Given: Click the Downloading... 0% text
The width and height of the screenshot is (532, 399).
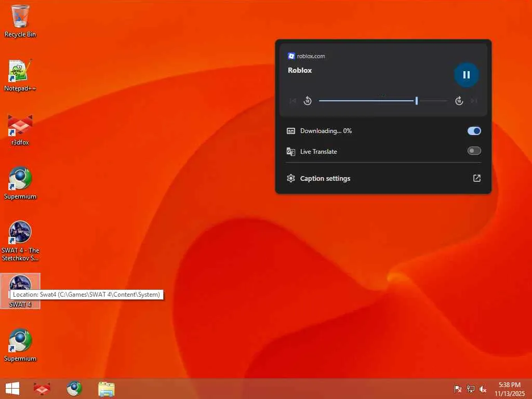Looking at the screenshot, I should click(x=326, y=131).
